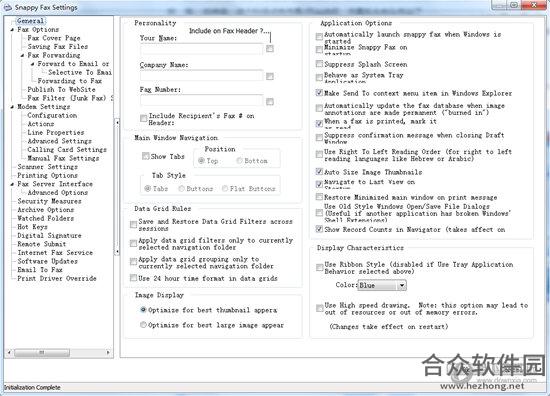Select Optimize for best large image appearance
The width and height of the screenshot is (550, 396).
[x=143, y=325]
